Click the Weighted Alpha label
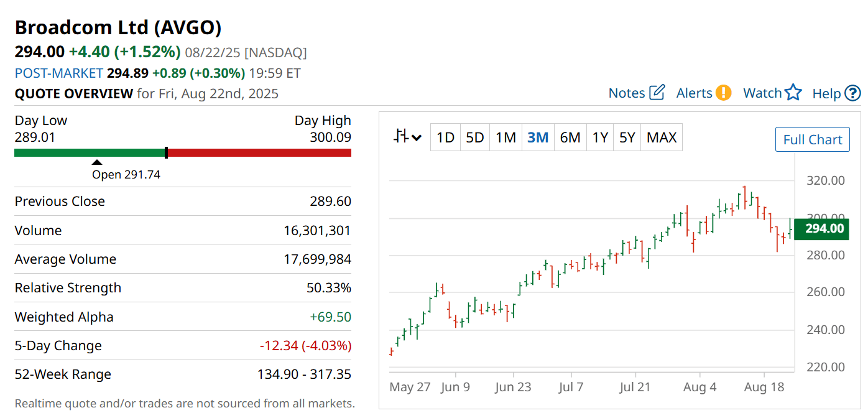Viewport: 868px width, 418px height. [64, 317]
